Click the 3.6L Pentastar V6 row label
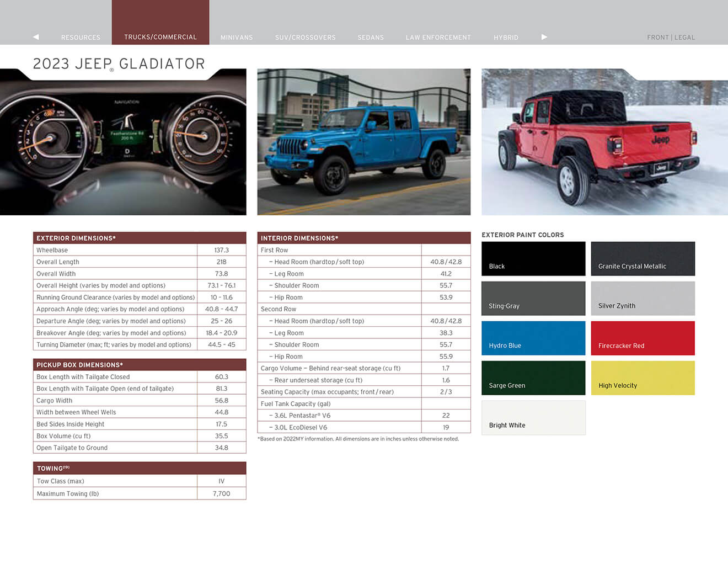Image resolution: width=728 pixels, height=563 pixels. [299, 416]
